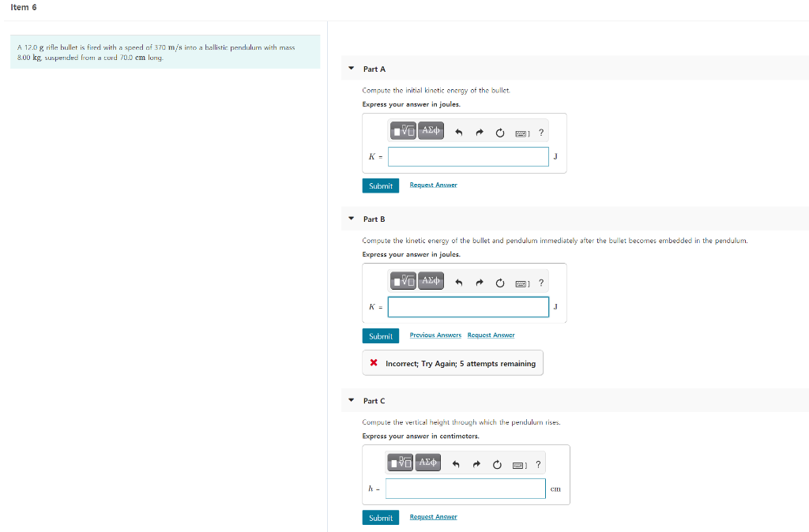
Task: Submit the Part A answer
Action: click(381, 185)
